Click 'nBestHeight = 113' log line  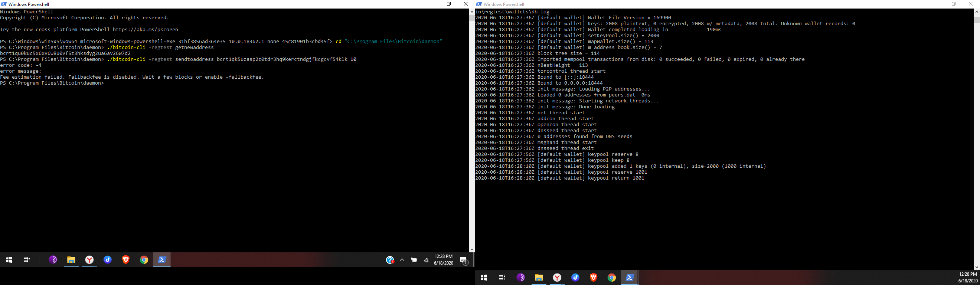pos(532,65)
